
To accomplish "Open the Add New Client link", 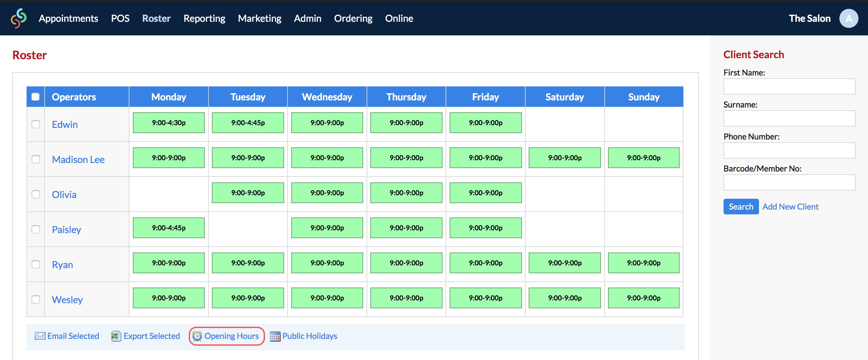I will pos(790,207).
